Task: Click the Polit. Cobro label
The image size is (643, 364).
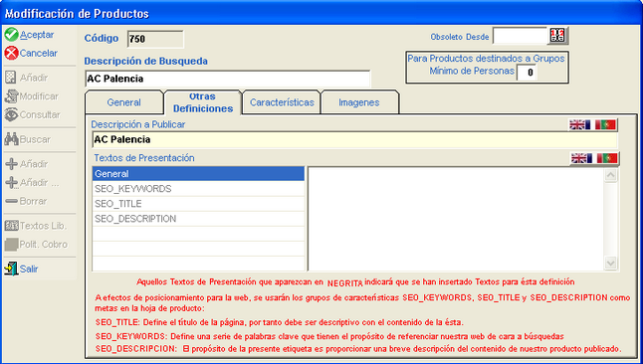Action: click(x=44, y=245)
